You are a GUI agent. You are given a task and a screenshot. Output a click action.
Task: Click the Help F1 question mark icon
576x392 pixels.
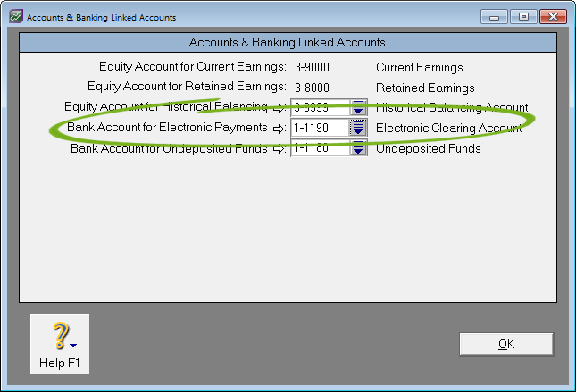click(59, 336)
